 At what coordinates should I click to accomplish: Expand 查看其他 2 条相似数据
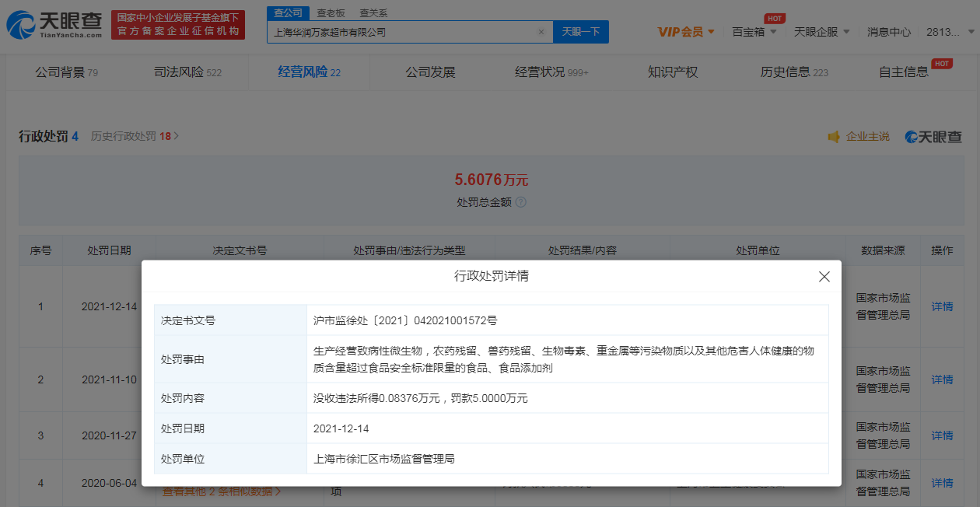[x=222, y=492]
